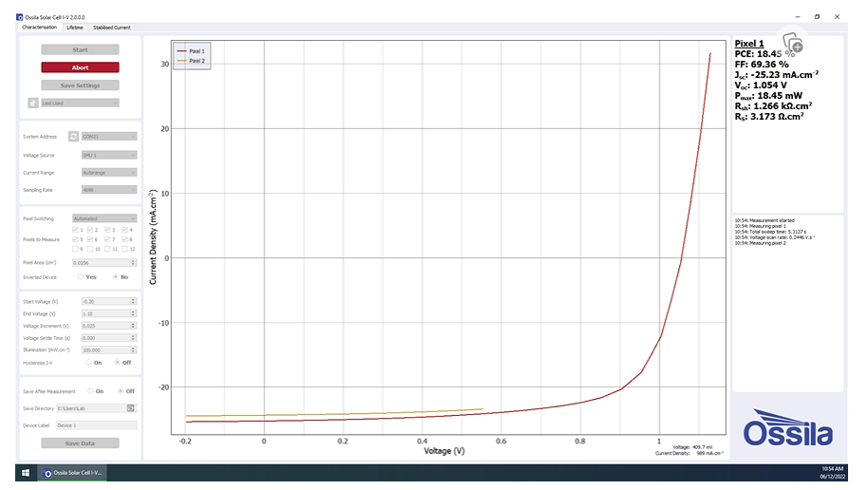Screen dimensions: 868x490
Task: Set Hysteresis I-V to Off
Action: pos(118,363)
